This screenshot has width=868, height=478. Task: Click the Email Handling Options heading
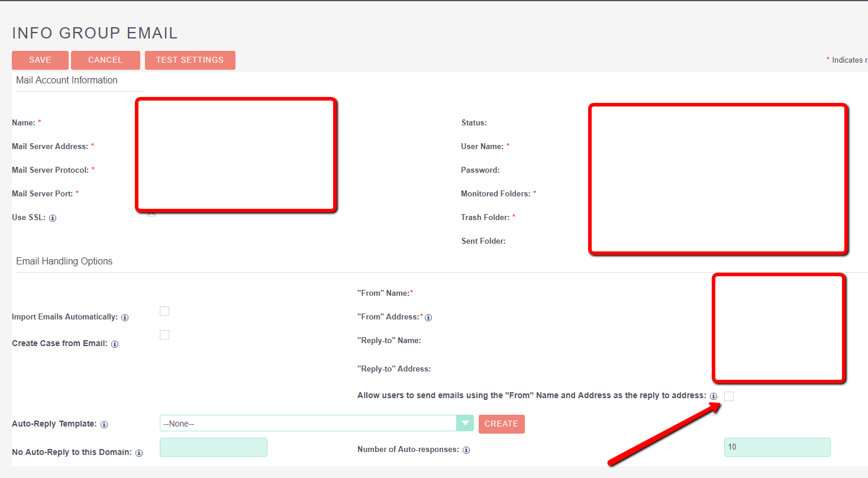tap(64, 261)
